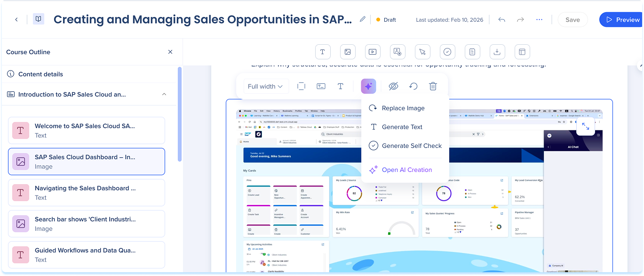Open the three-dots more options menu

(x=539, y=20)
